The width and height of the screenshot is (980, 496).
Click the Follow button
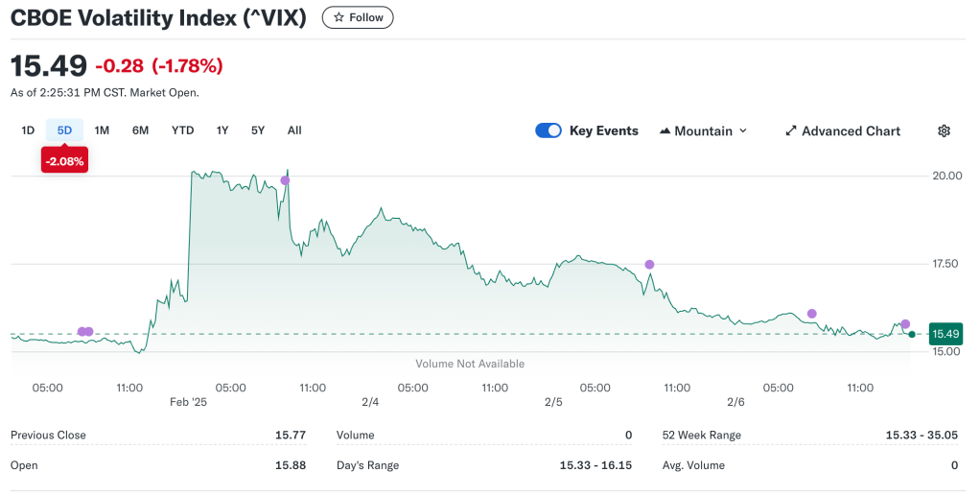point(358,17)
